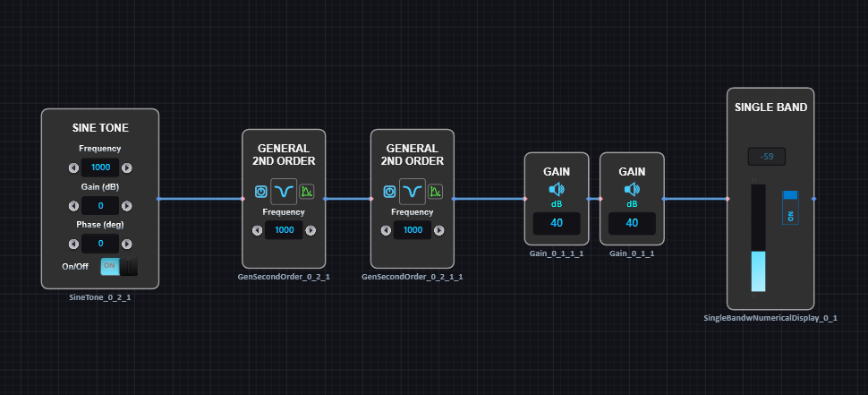Increase Sine Tone Phase (deg) value

coord(127,244)
